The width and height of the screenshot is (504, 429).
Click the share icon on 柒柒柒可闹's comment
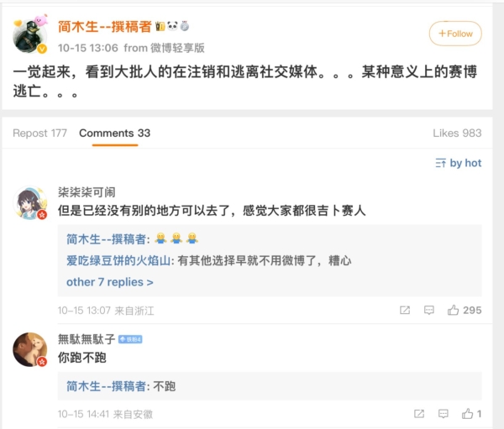pos(405,311)
